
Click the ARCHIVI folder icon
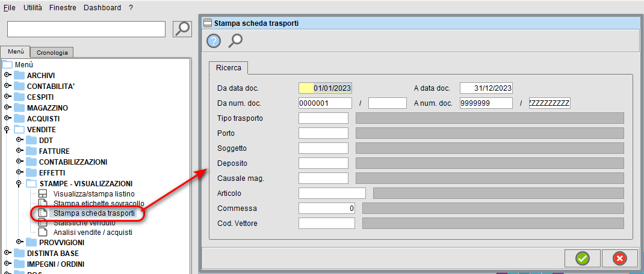pos(19,76)
